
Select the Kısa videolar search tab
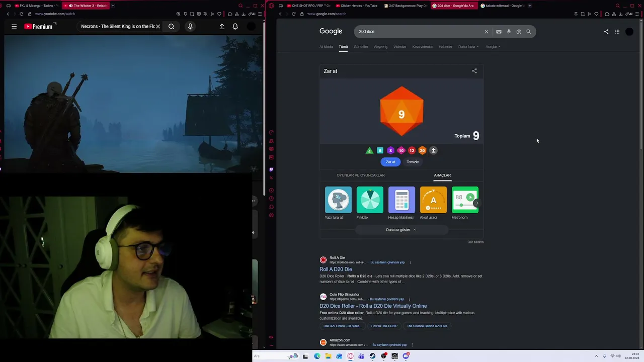point(422,47)
